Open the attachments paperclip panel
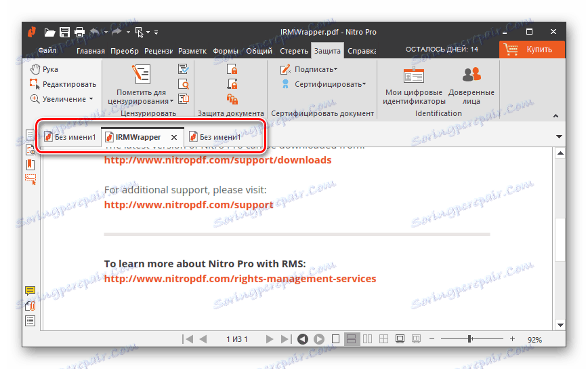The image size is (588, 369). (x=30, y=306)
